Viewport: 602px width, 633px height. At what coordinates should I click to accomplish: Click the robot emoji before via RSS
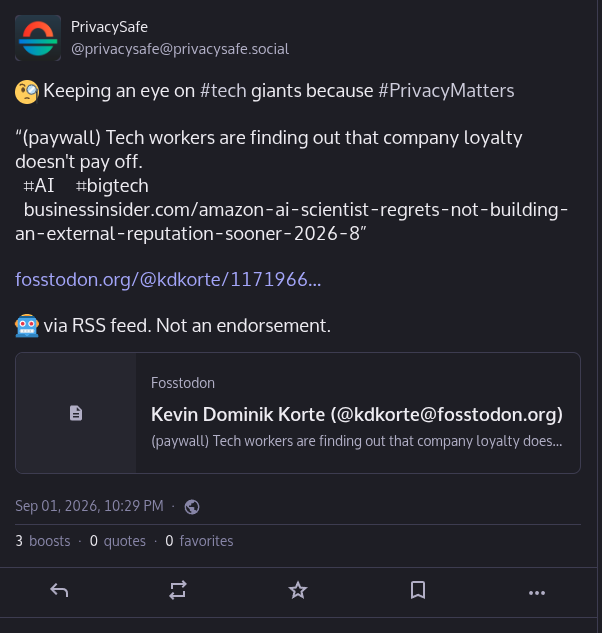27,325
